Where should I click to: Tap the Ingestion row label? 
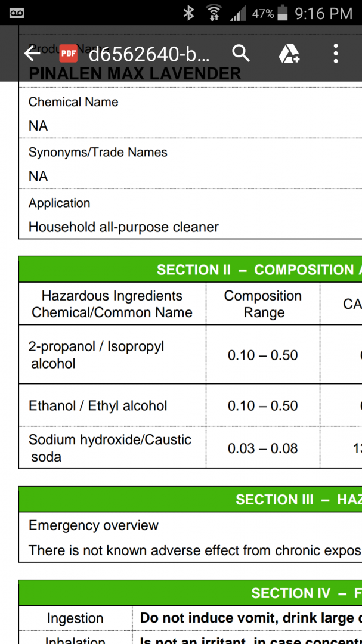click(75, 618)
